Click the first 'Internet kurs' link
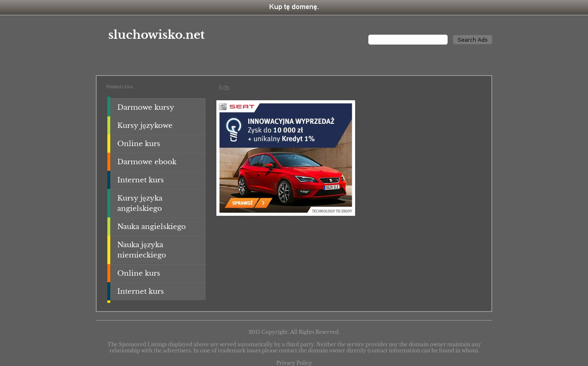588x366 pixels. (x=140, y=180)
